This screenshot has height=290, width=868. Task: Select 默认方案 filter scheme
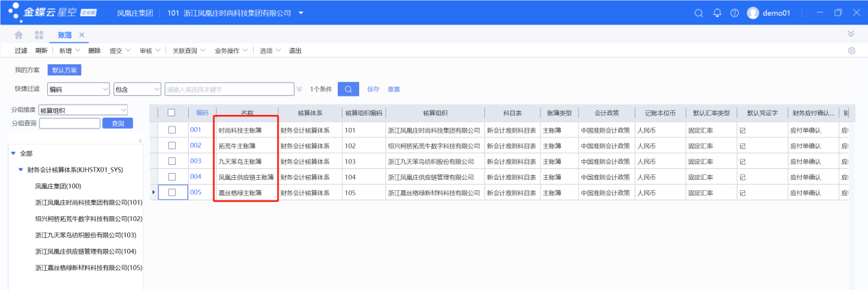65,70
